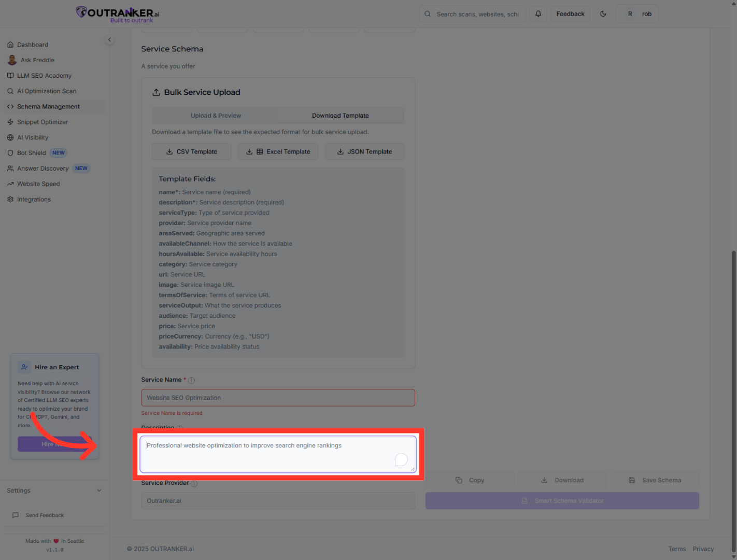
Task: Click the page vertical scrollbar
Action: point(733,402)
